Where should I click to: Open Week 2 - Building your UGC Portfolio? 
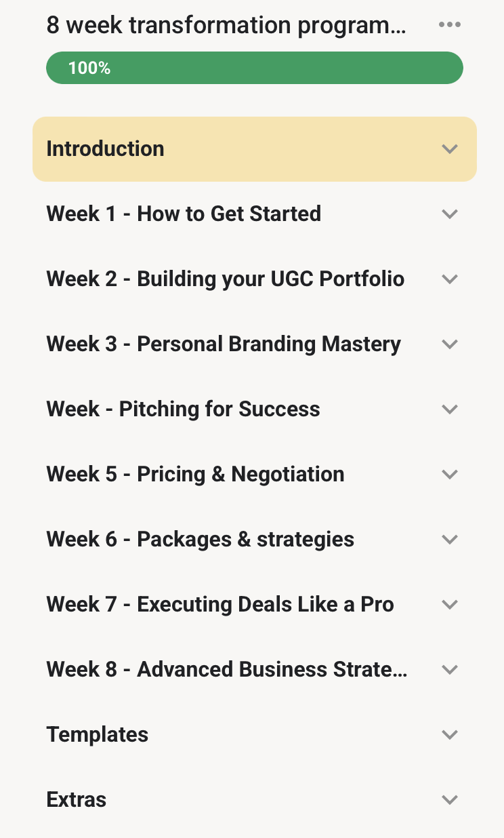point(226,279)
